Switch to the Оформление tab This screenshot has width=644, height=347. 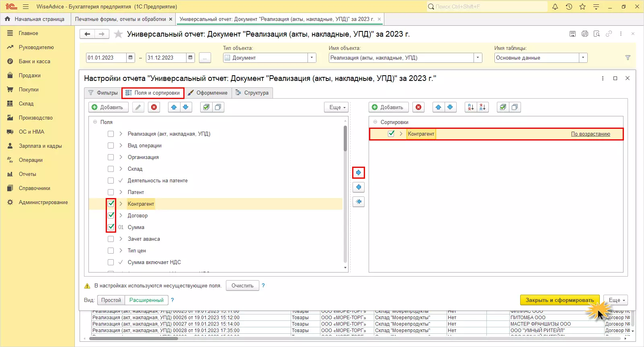point(207,93)
